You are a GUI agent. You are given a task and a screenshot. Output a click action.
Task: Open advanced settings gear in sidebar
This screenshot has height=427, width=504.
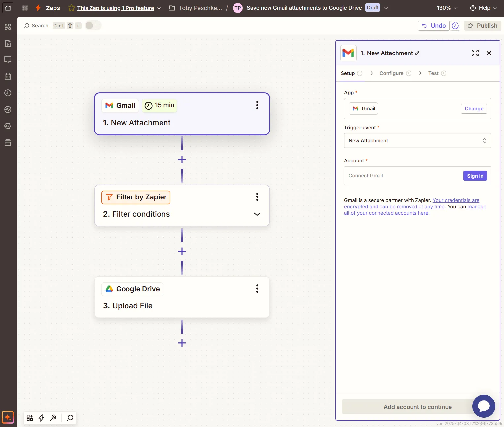coord(8,126)
